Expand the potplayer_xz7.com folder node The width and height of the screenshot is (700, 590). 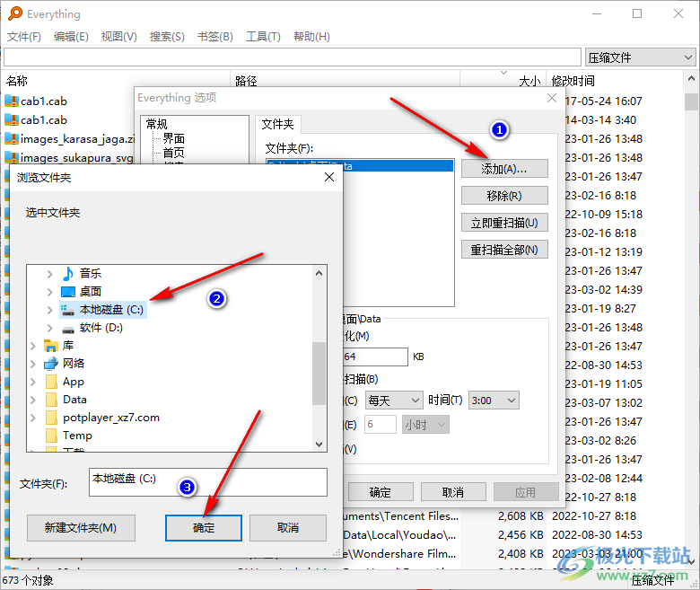pyautogui.click(x=32, y=418)
